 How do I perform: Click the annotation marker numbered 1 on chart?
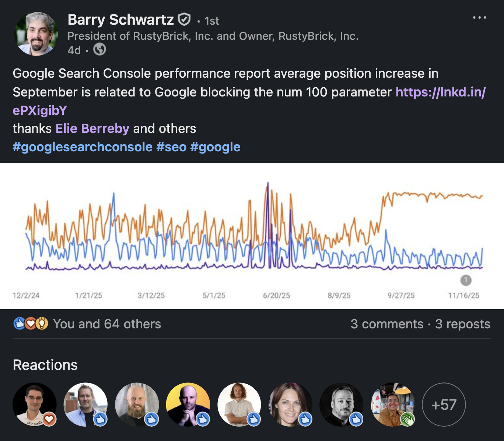(466, 280)
